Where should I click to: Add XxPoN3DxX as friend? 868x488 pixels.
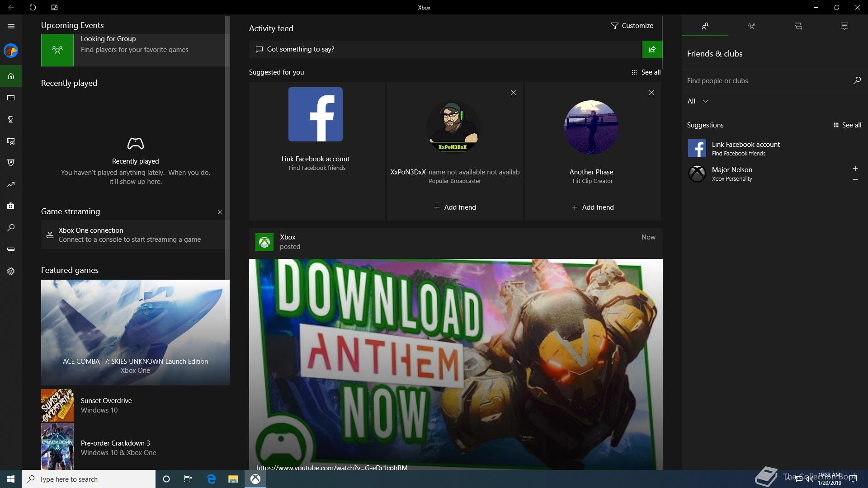[455, 207]
